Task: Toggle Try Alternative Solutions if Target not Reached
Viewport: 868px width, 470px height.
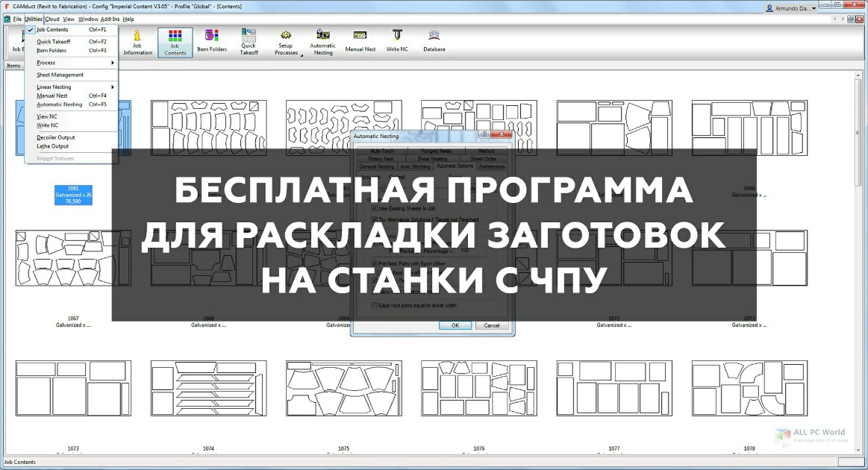Action: (375, 220)
